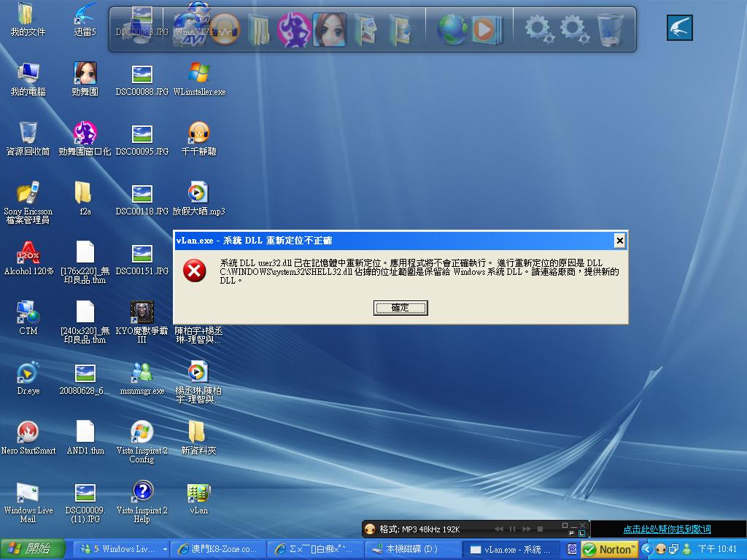
Task: Select the 20080628_6... image file
Action: pos(85,378)
